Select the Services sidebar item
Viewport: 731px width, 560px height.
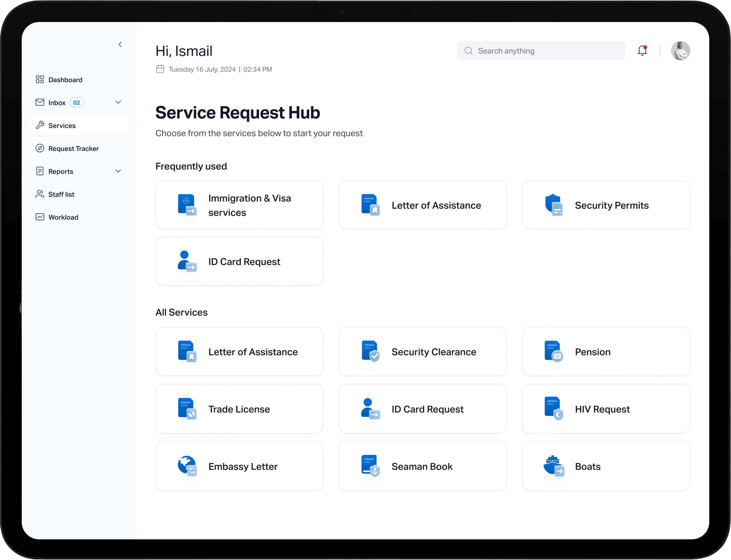[x=62, y=126]
